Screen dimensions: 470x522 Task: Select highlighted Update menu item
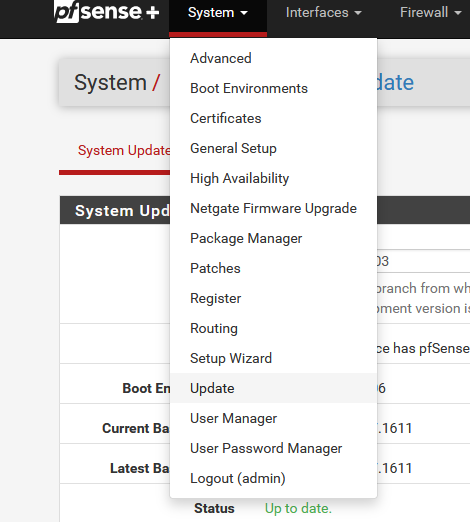point(273,388)
